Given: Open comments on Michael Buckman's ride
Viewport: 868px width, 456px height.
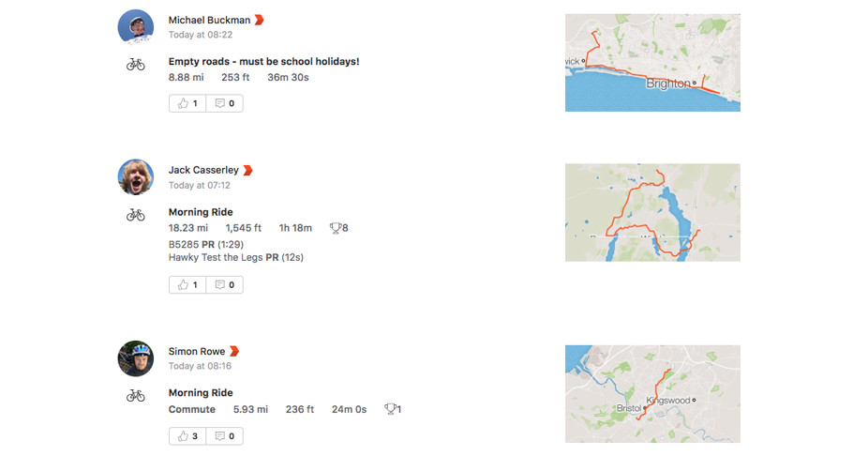Looking at the screenshot, I should [225, 103].
